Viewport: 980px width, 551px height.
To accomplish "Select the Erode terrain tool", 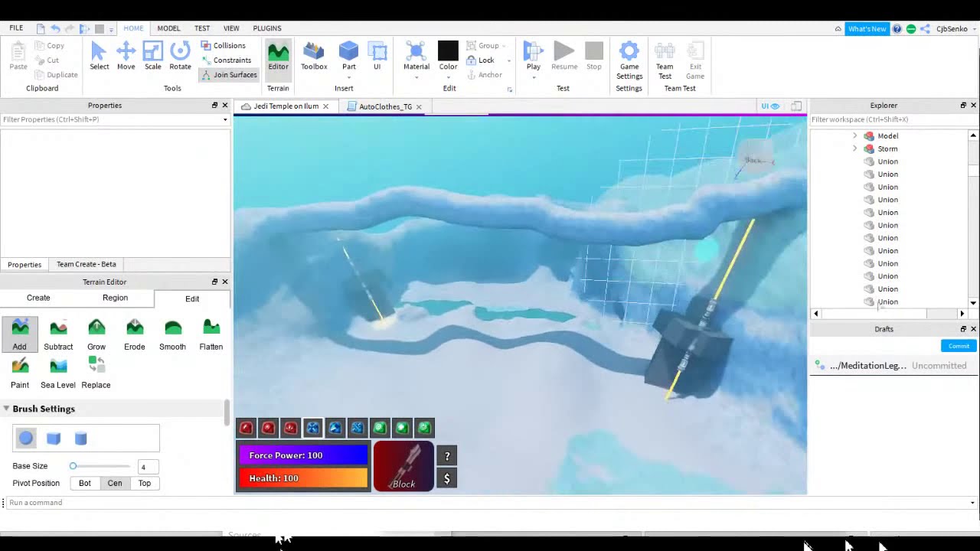I will click(135, 334).
